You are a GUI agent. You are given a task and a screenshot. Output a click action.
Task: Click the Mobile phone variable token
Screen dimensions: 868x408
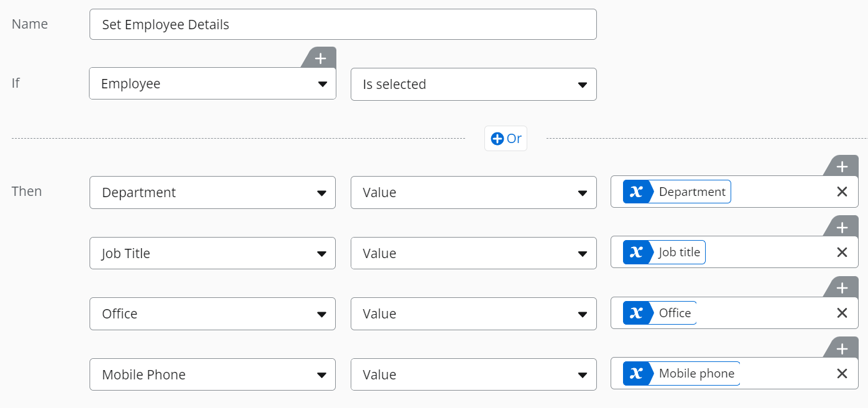coord(681,373)
